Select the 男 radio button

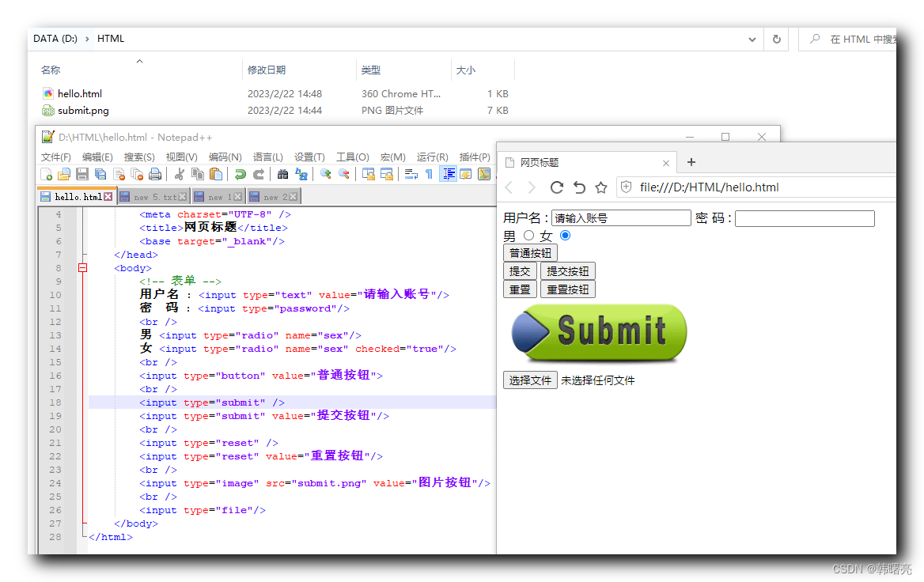pos(528,236)
